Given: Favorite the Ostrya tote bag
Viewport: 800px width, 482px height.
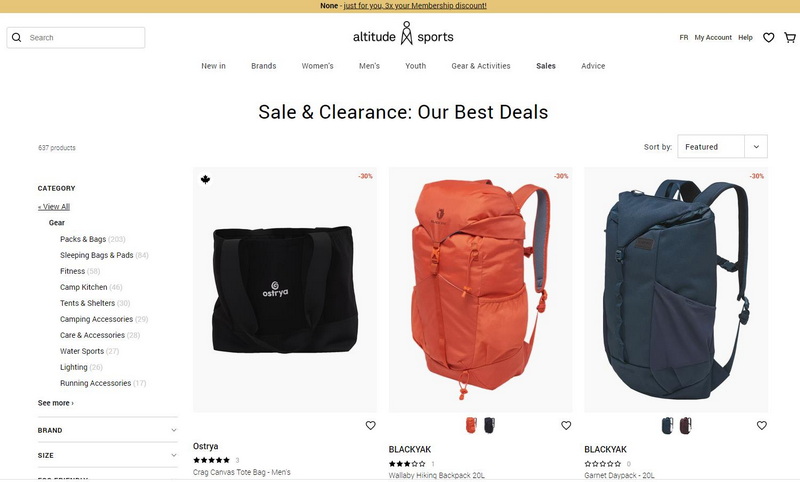Looking at the screenshot, I should pyautogui.click(x=370, y=425).
